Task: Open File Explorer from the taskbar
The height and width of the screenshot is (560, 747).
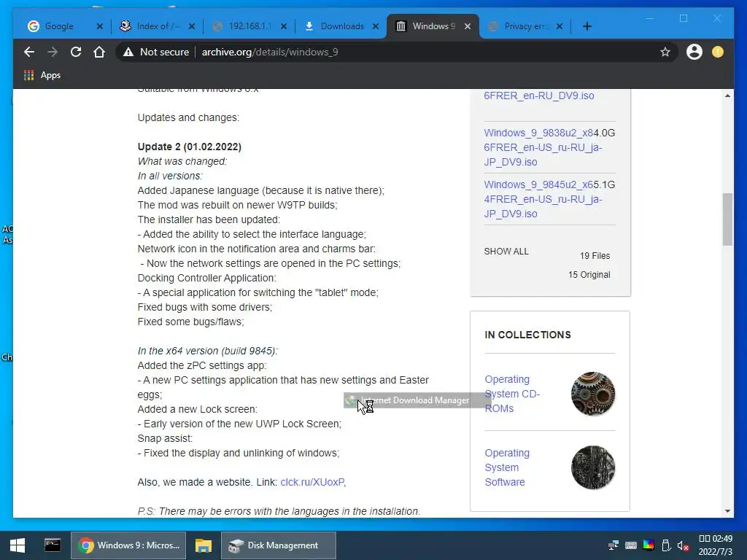Action: pyautogui.click(x=204, y=545)
